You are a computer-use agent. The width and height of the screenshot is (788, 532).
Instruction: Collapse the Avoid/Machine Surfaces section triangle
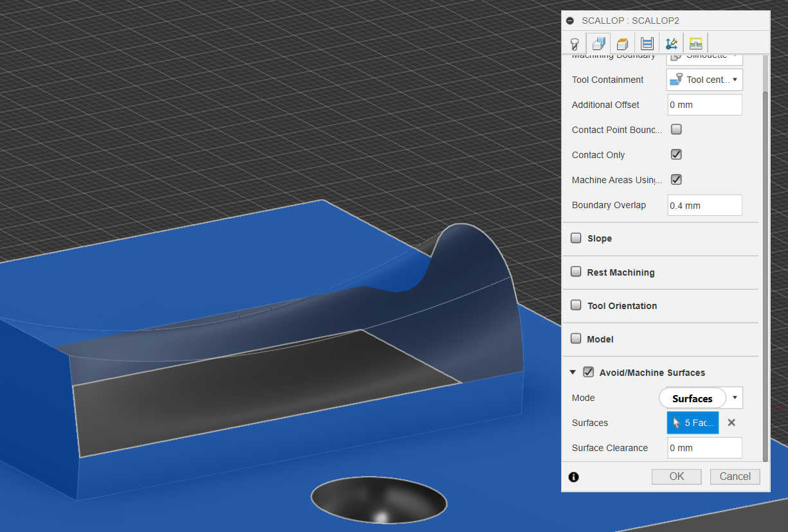[573, 373]
